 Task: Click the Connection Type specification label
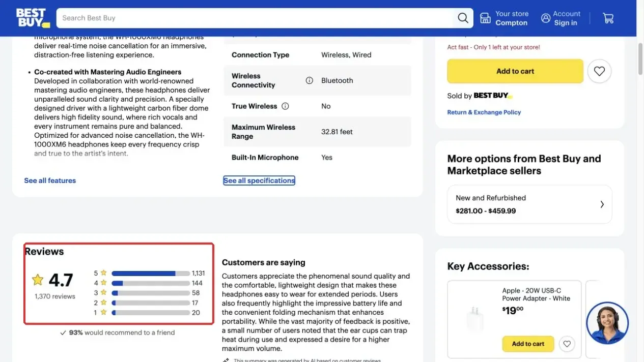point(260,55)
